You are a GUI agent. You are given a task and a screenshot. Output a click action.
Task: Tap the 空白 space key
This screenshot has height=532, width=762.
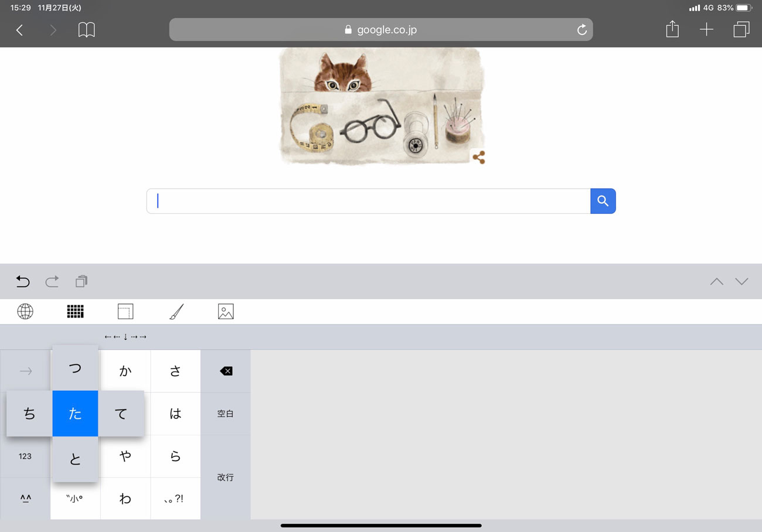[226, 414]
